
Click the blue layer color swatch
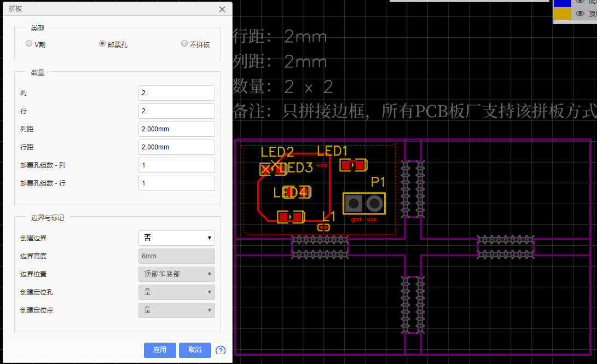(563, 3)
